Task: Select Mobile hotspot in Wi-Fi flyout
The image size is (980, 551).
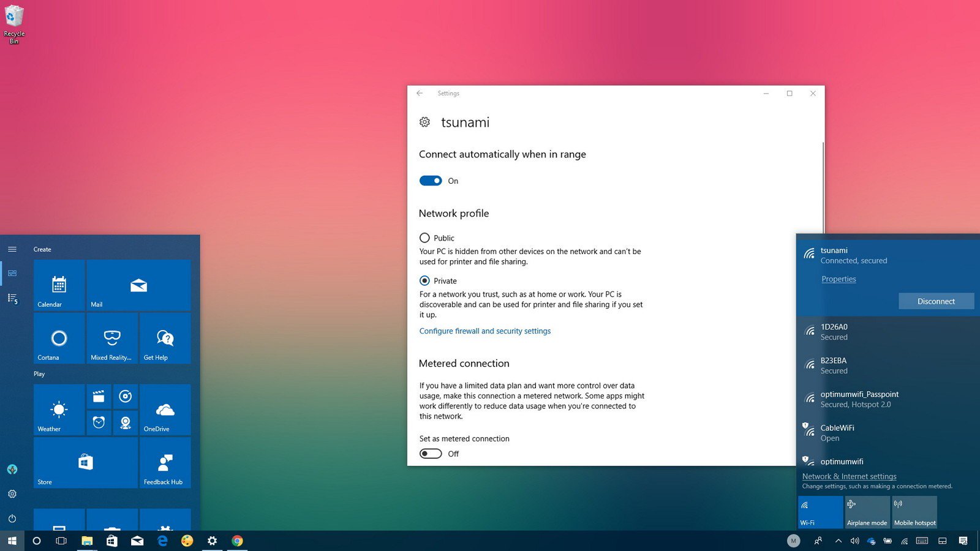Action: point(914,511)
